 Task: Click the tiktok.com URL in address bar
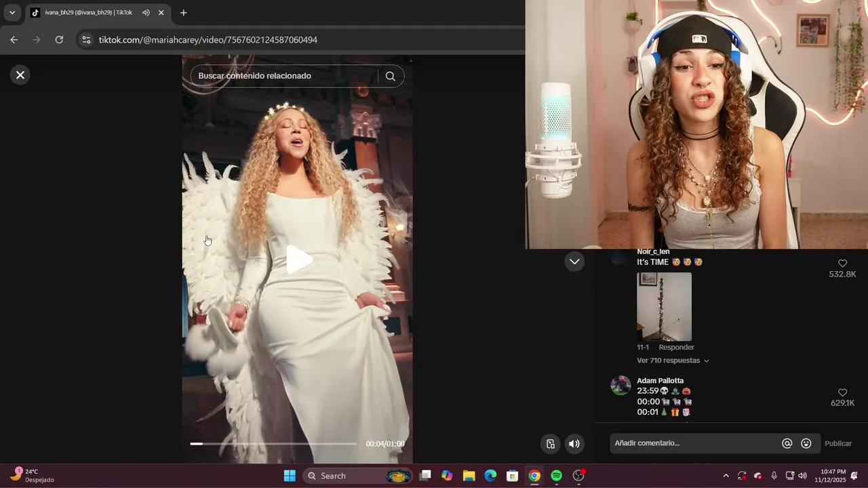[x=208, y=40]
